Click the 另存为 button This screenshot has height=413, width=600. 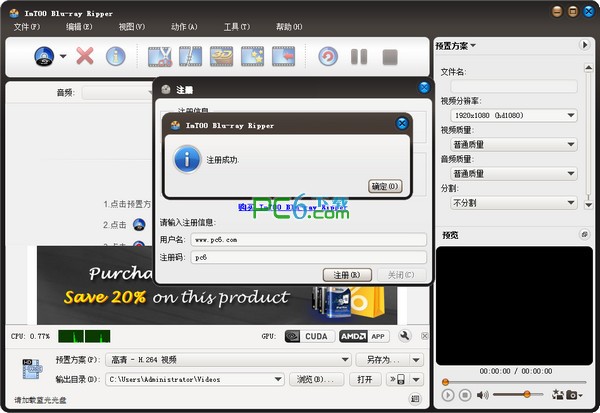pyautogui.click(x=383, y=360)
